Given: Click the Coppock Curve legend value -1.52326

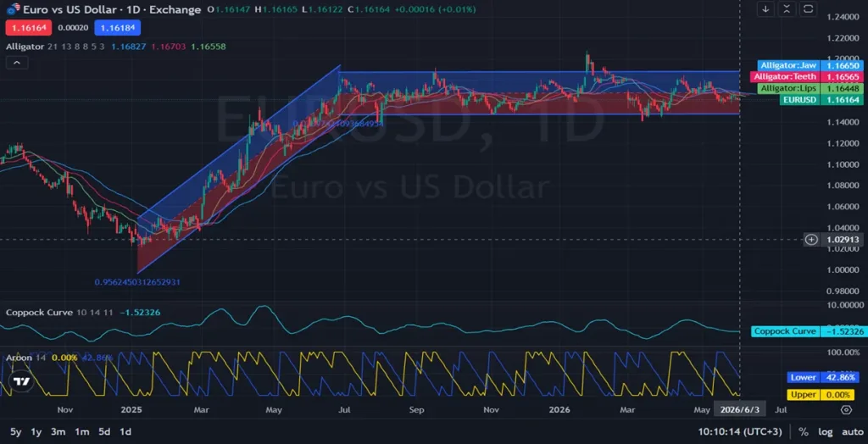Looking at the screenshot, I should coord(139,312).
